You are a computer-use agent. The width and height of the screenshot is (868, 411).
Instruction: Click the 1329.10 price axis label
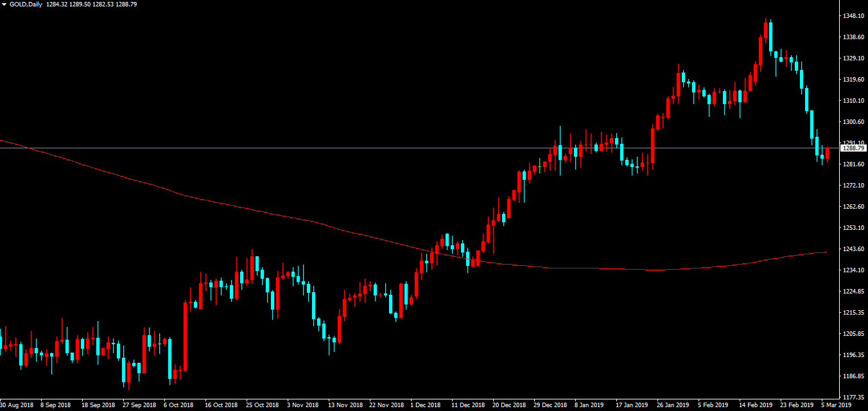tap(852, 58)
